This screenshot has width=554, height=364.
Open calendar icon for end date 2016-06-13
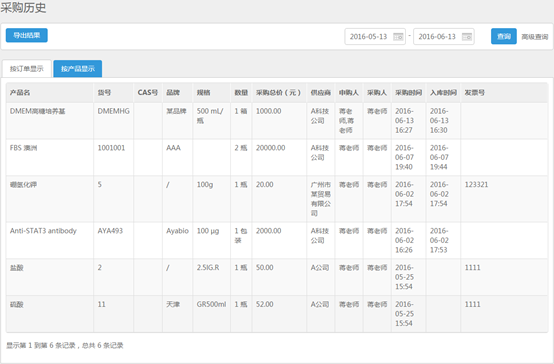(x=467, y=37)
